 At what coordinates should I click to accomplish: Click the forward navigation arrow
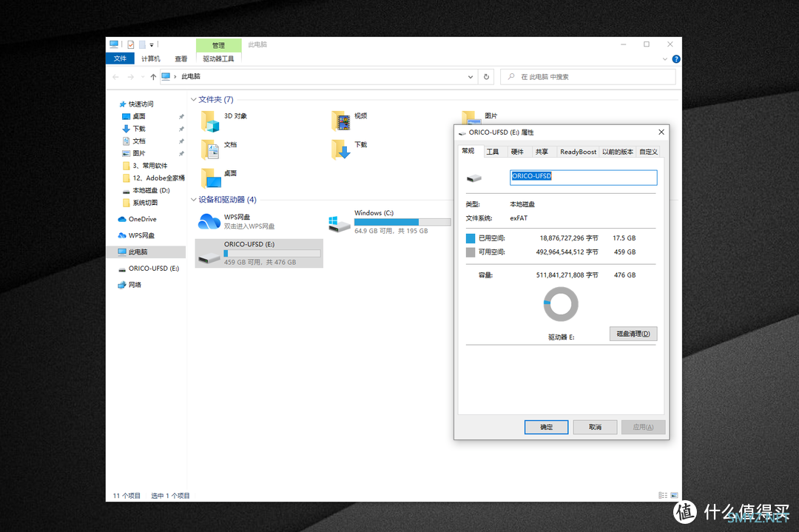tap(130, 77)
